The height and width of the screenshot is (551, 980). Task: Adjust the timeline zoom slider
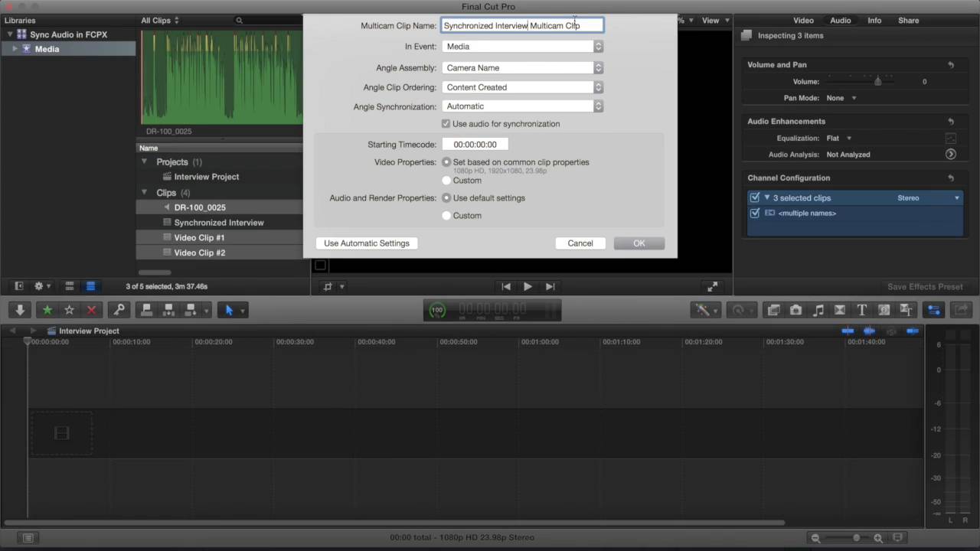(x=857, y=538)
